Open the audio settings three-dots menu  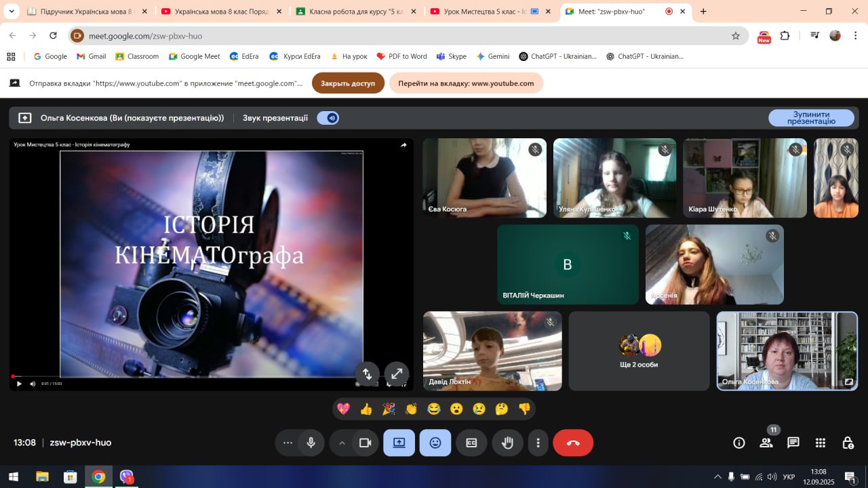click(x=288, y=443)
